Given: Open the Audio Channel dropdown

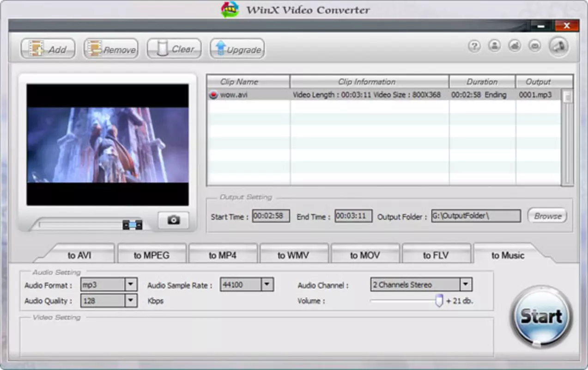Looking at the screenshot, I should pos(421,285).
